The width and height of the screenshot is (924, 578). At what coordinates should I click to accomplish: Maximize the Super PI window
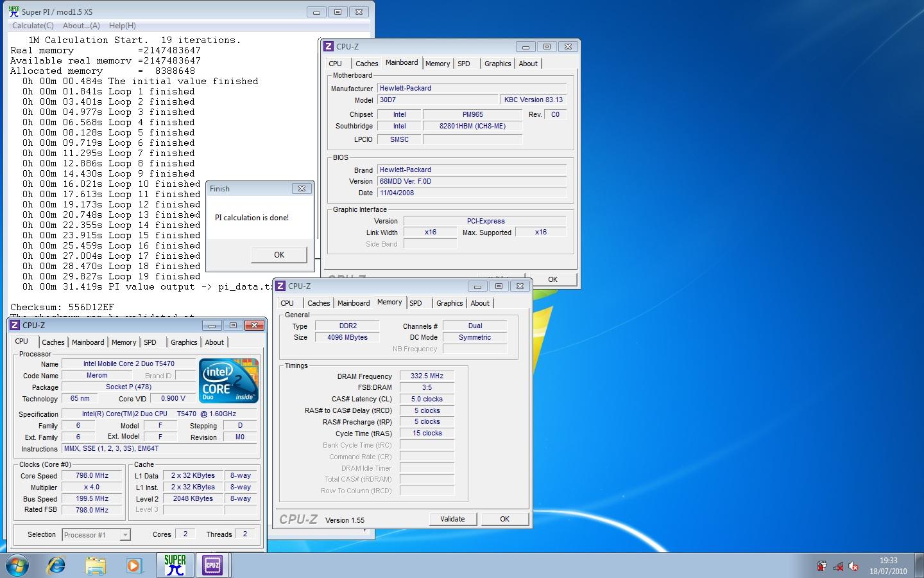tap(338, 12)
